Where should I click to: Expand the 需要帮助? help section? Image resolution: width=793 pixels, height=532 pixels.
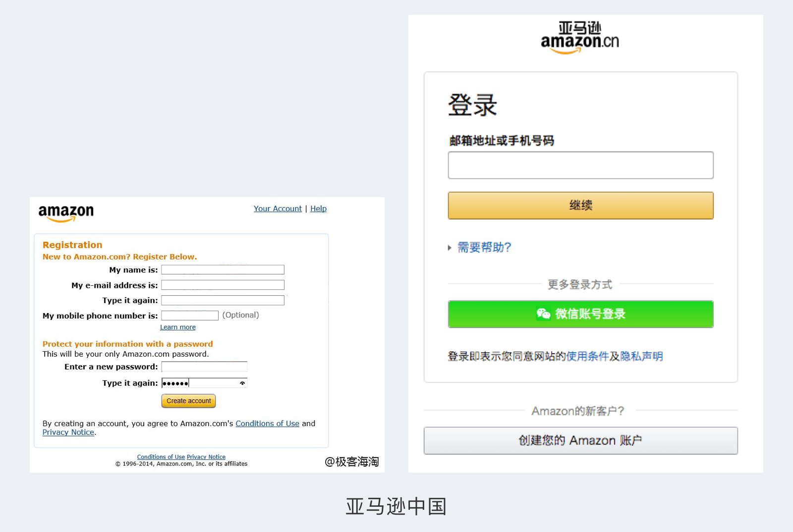pos(483,247)
